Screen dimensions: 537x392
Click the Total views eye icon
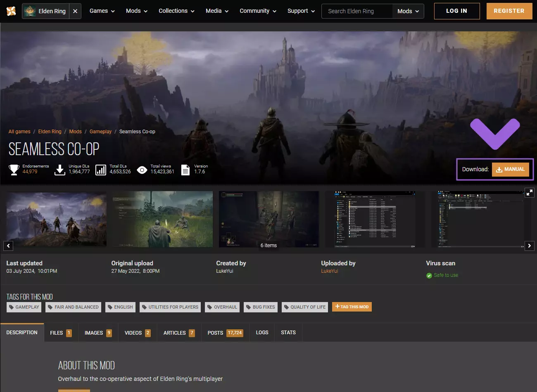(x=142, y=170)
